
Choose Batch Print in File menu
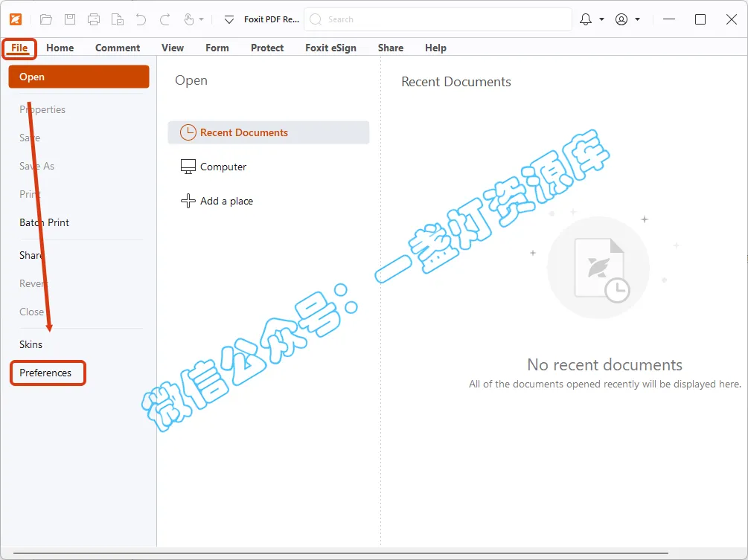tap(45, 222)
